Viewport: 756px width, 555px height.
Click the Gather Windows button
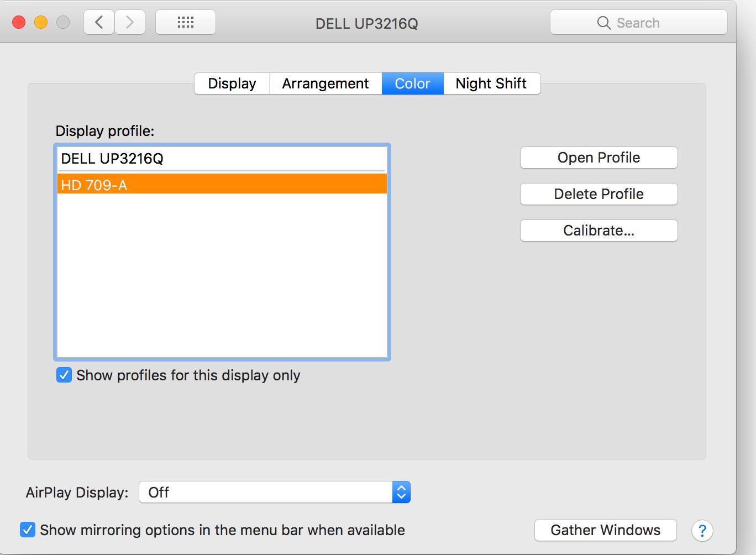tap(605, 530)
